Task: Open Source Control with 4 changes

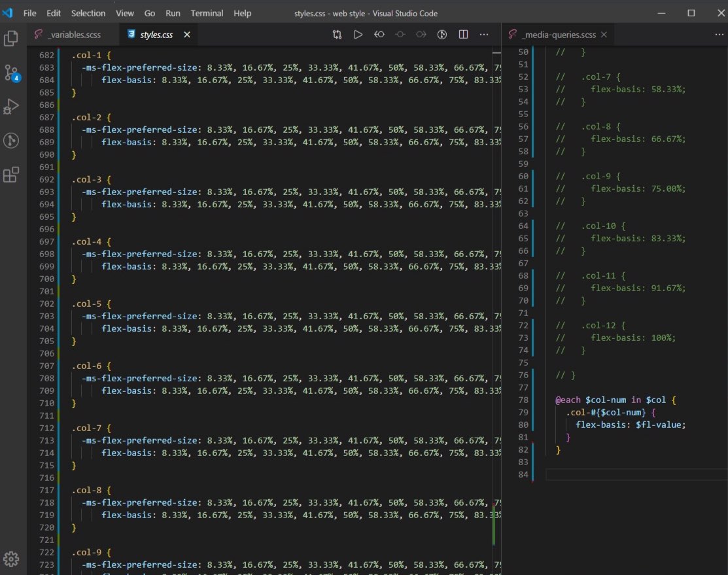Action: (11, 73)
